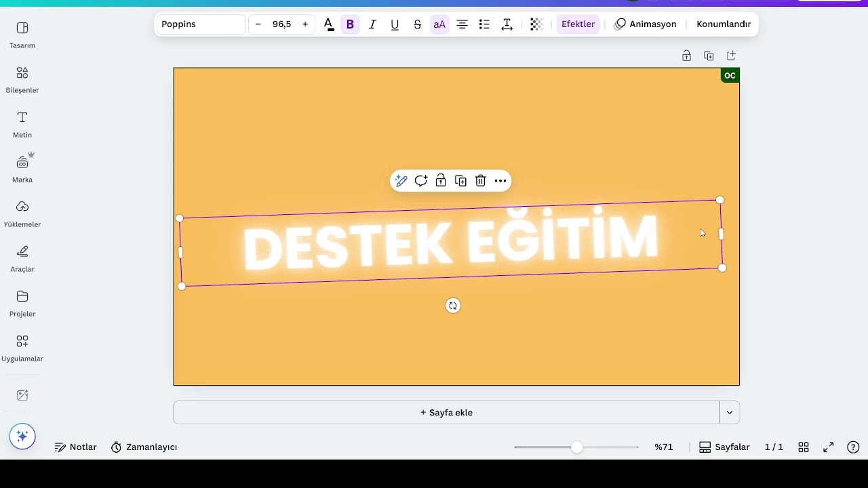
Task: Open the Konumlandır position panel
Action: coord(724,24)
